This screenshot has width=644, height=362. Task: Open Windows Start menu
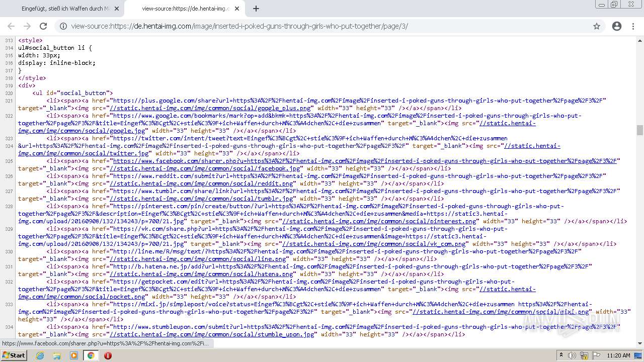pyautogui.click(x=14, y=355)
